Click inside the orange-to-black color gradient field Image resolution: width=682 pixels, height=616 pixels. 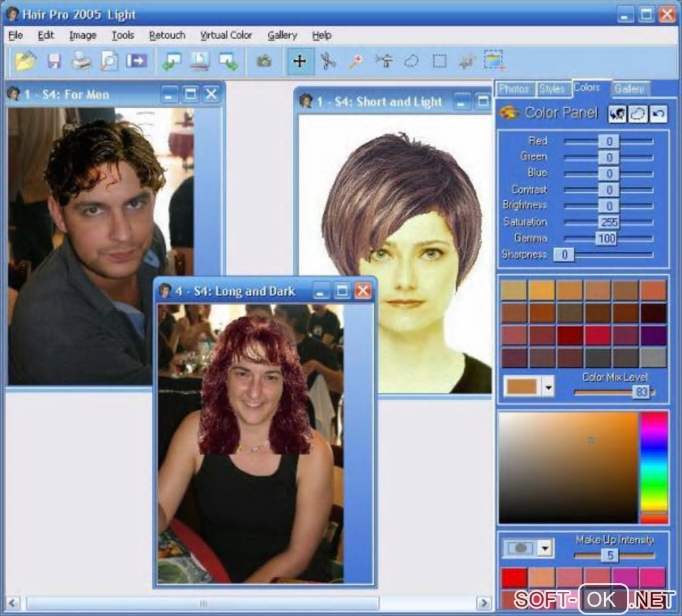[568, 468]
